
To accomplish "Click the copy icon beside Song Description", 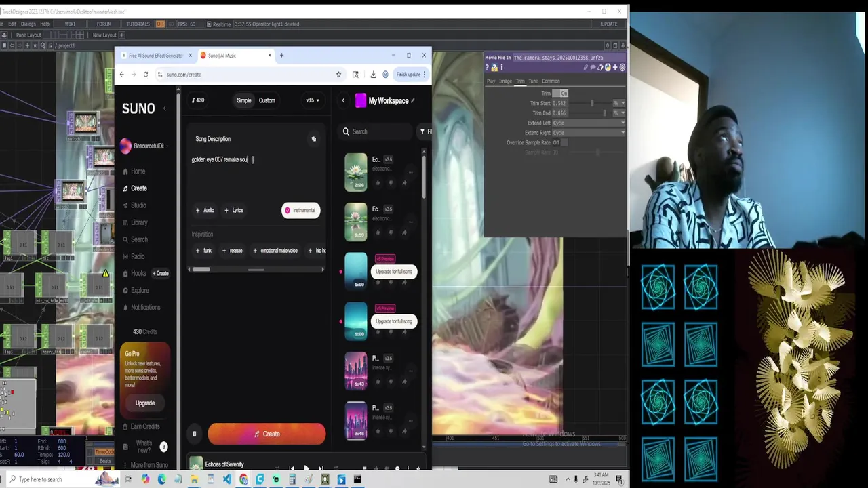I will 313,139.
